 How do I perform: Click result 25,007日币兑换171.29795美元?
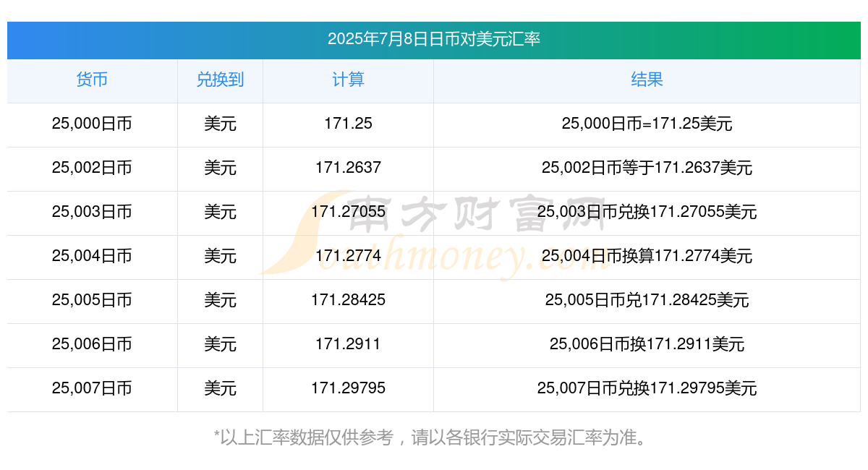[x=647, y=388]
